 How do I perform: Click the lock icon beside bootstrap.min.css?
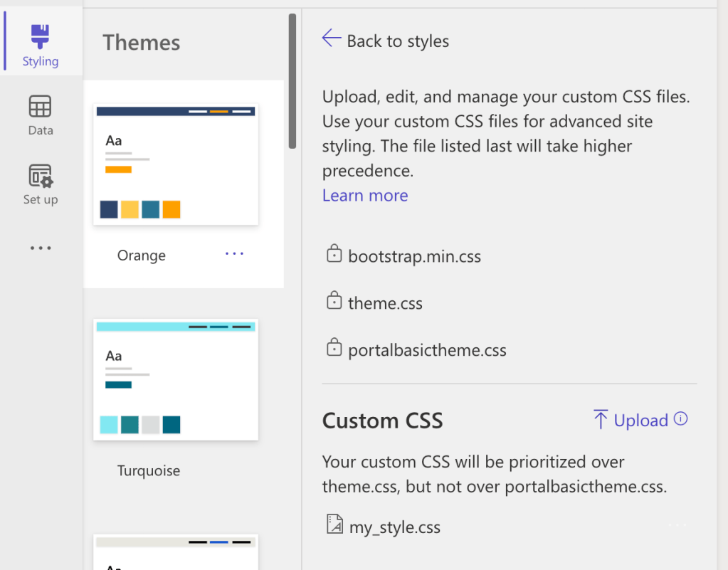point(334,255)
